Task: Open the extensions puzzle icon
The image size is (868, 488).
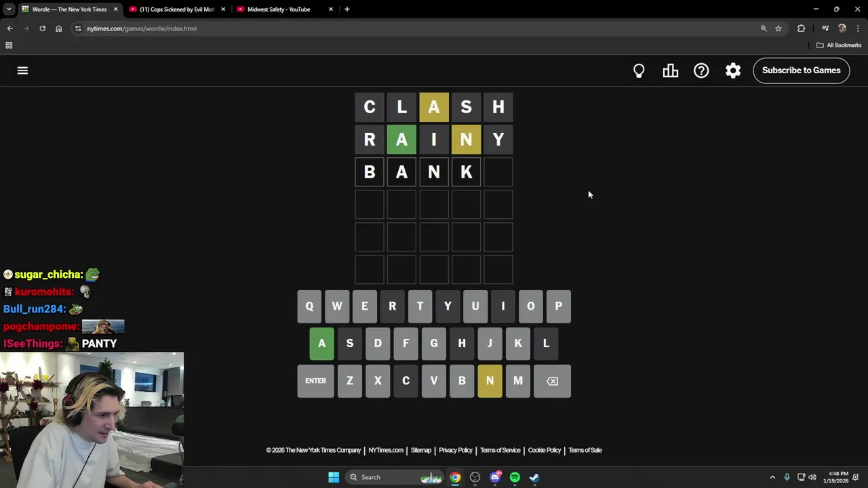Action: [x=802, y=28]
